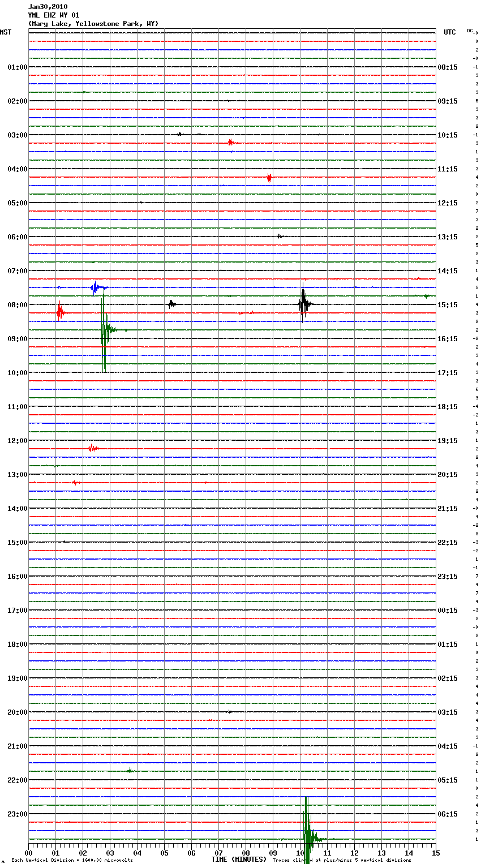Select the 12:00 MST time label
The image size is (481, 868).
pos(18,441)
